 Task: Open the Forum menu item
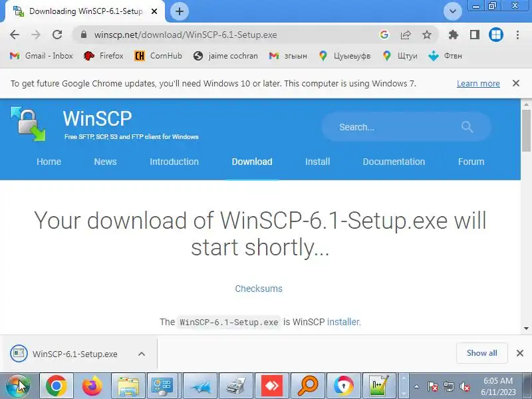[x=471, y=162]
